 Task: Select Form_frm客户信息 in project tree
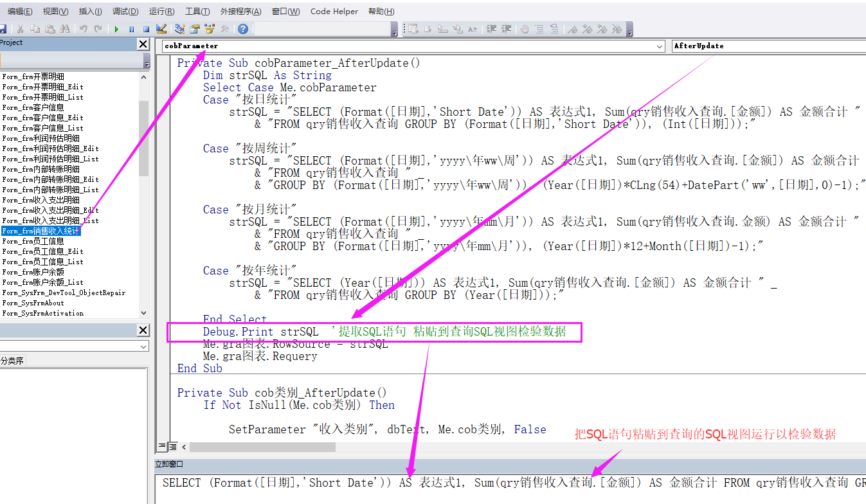[33, 107]
